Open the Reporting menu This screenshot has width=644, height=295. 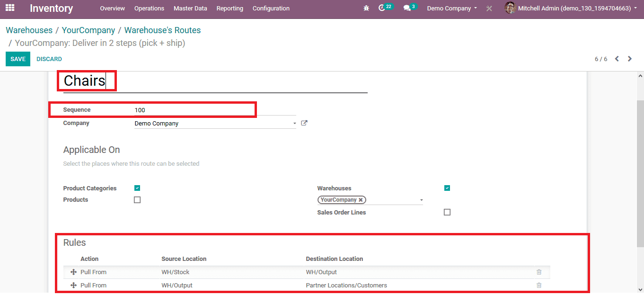(x=230, y=9)
